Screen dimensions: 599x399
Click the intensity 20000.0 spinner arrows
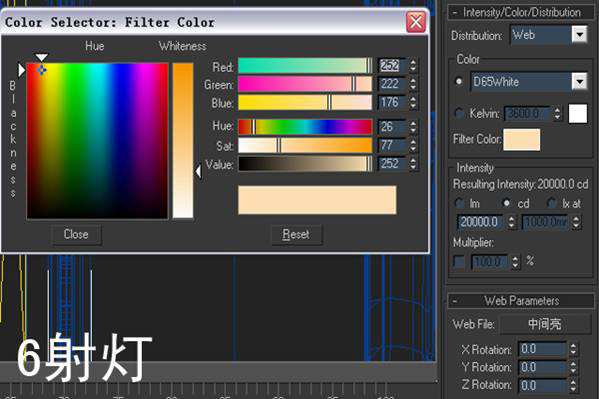coord(512,222)
